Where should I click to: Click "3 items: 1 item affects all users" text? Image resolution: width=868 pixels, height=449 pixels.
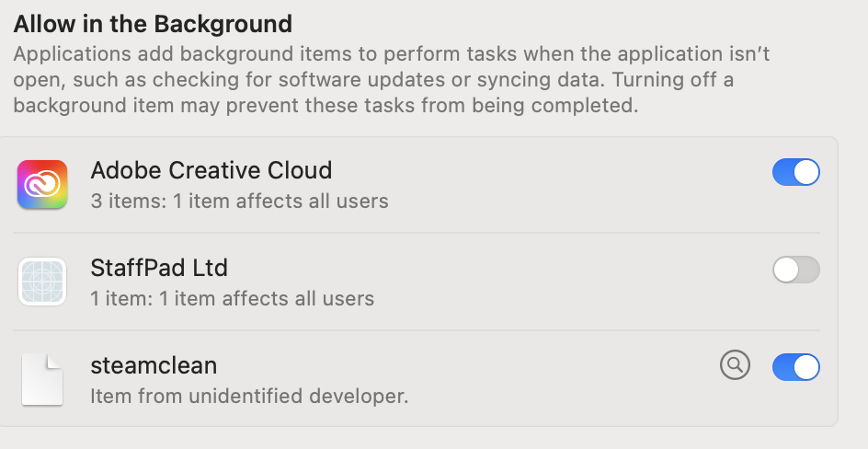tap(239, 201)
